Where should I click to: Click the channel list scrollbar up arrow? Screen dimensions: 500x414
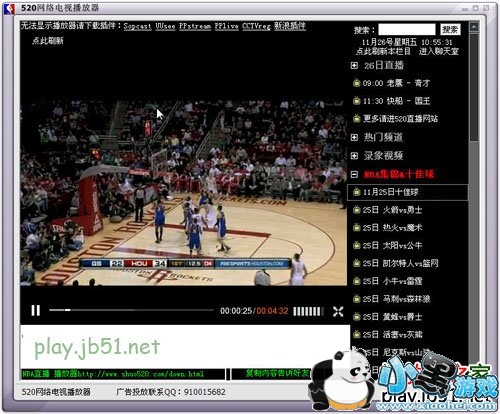pyautogui.click(x=474, y=27)
